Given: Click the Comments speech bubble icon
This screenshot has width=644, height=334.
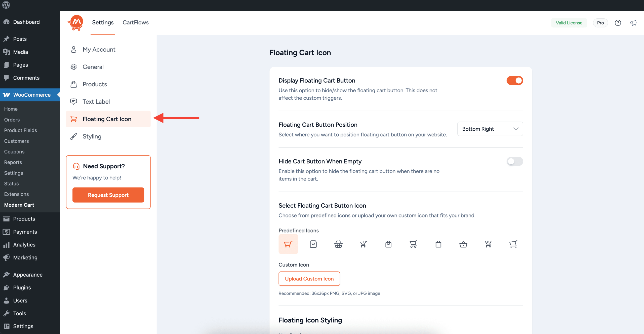Looking at the screenshot, I should (7, 78).
